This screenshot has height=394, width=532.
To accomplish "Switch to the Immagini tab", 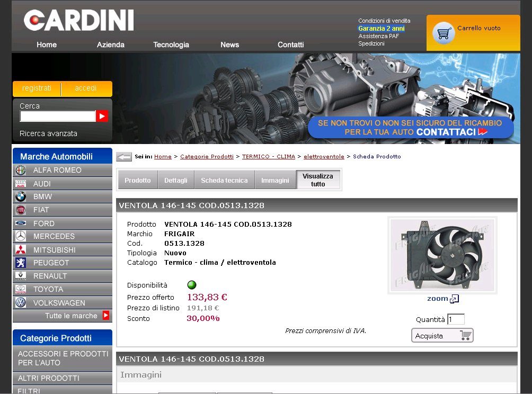I will coord(275,180).
